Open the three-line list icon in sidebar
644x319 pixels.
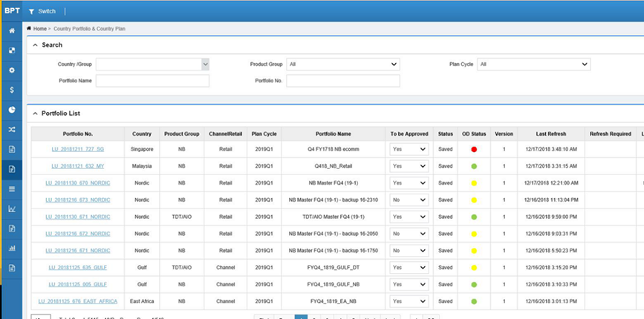click(x=12, y=188)
